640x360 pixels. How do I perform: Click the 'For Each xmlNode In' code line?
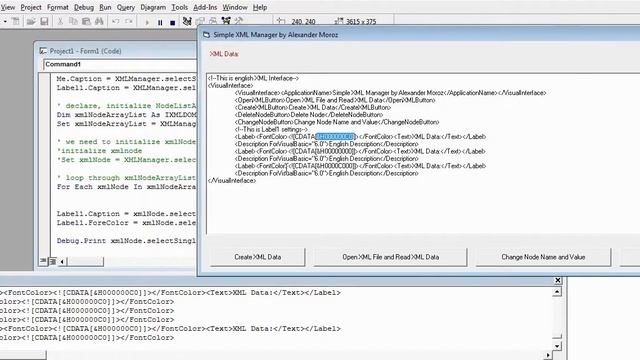pyautogui.click(x=126, y=187)
